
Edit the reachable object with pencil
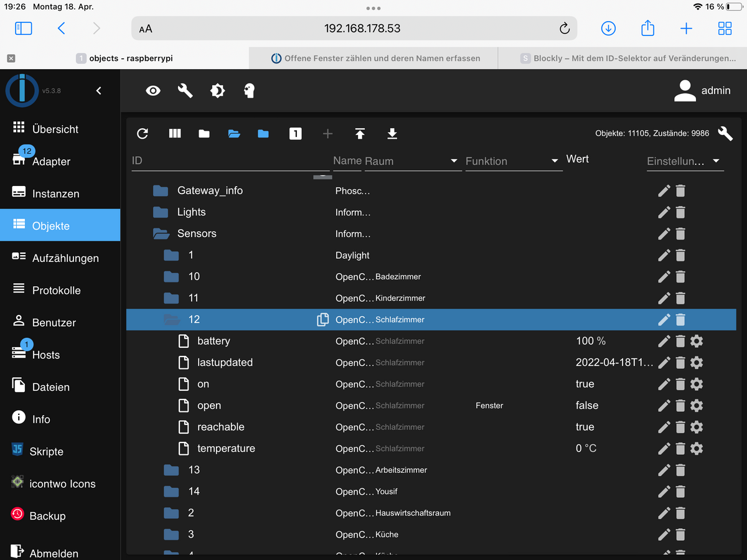[x=664, y=427]
